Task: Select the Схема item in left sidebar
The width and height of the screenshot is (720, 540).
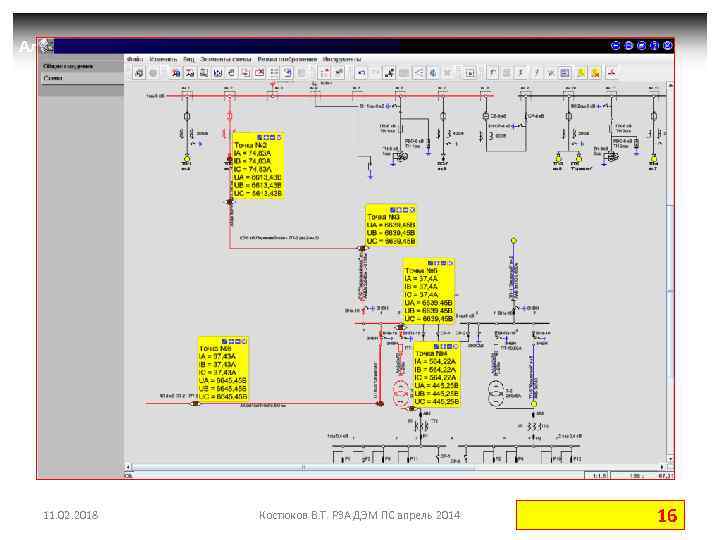Action: (81, 78)
